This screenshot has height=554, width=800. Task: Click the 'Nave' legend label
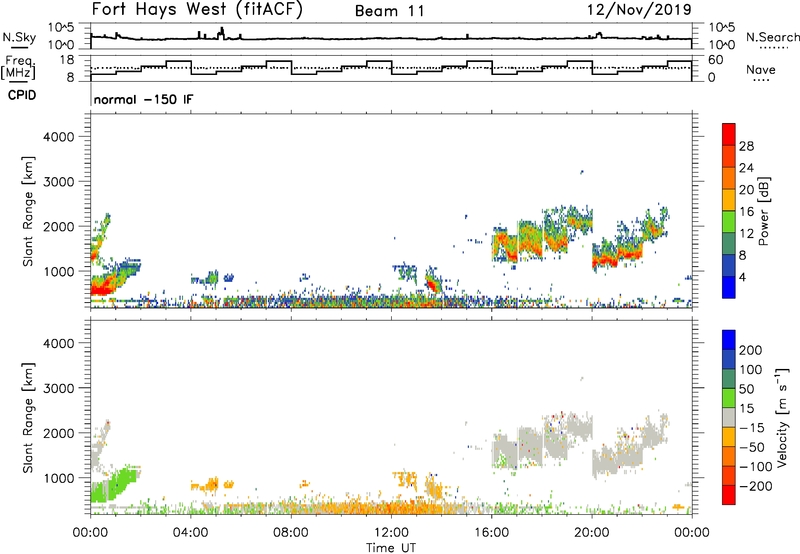point(760,69)
